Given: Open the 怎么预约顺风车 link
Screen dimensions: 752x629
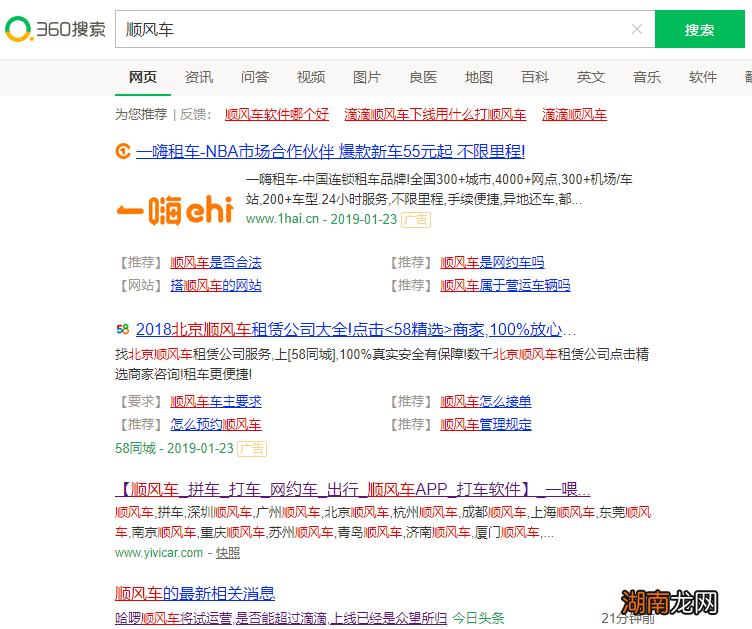Looking at the screenshot, I should tap(216, 425).
